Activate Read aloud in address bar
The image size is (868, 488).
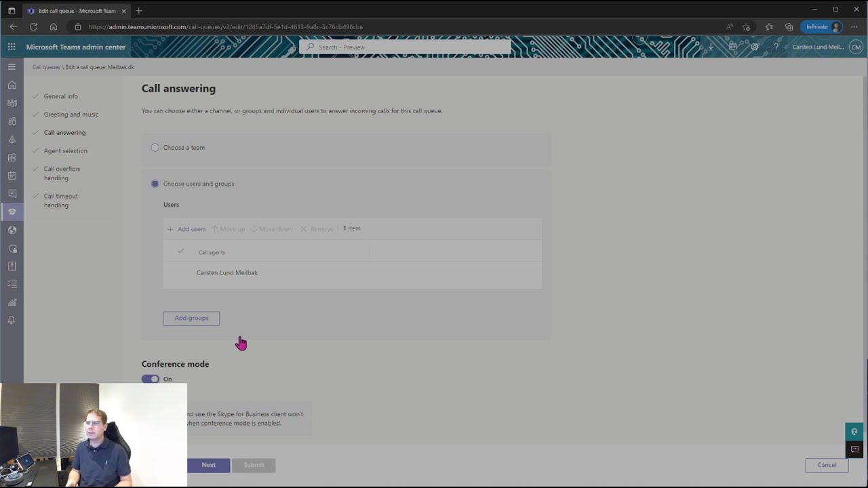[x=730, y=27]
